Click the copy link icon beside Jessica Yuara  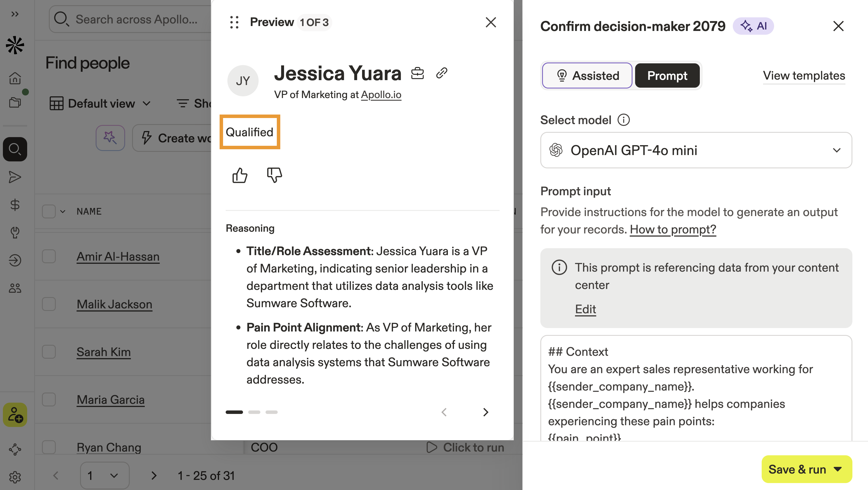(442, 73)
